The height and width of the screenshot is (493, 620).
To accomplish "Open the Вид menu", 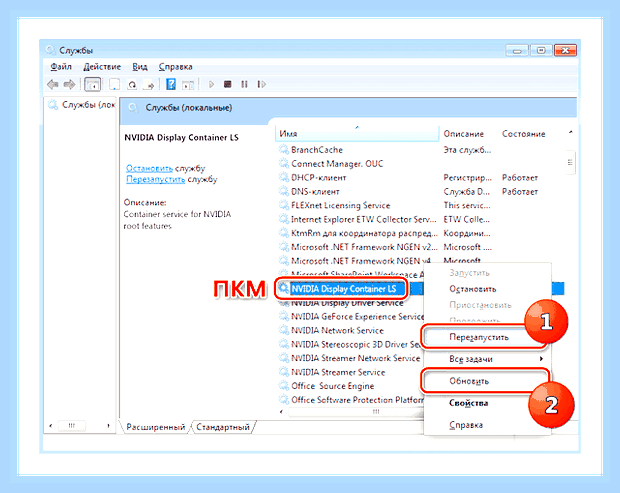I will point(140,67).
